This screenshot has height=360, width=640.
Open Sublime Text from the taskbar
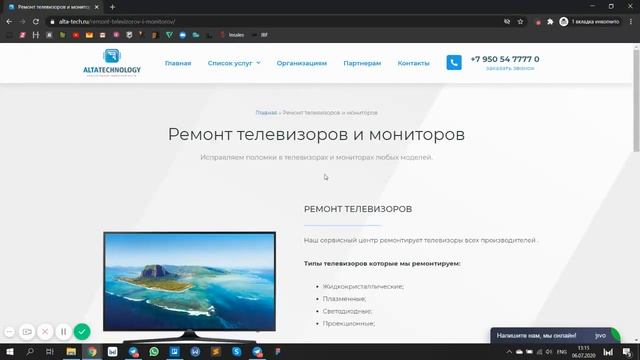point(216,352)
